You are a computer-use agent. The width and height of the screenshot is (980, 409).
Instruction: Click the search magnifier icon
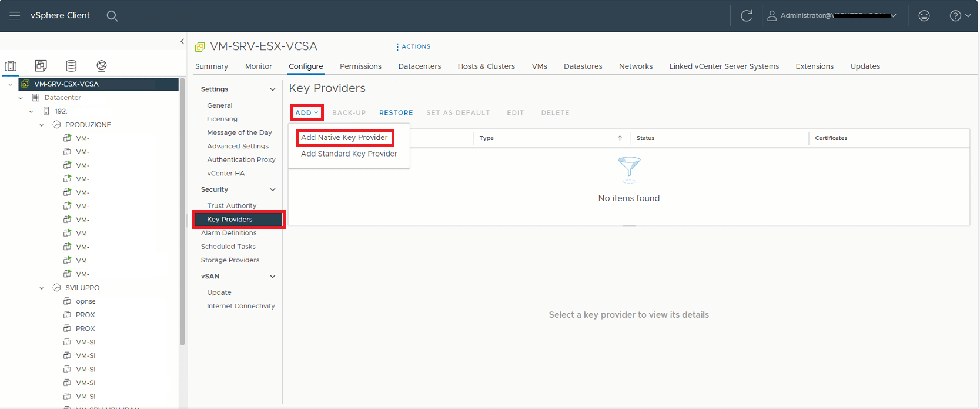(112, 16)
